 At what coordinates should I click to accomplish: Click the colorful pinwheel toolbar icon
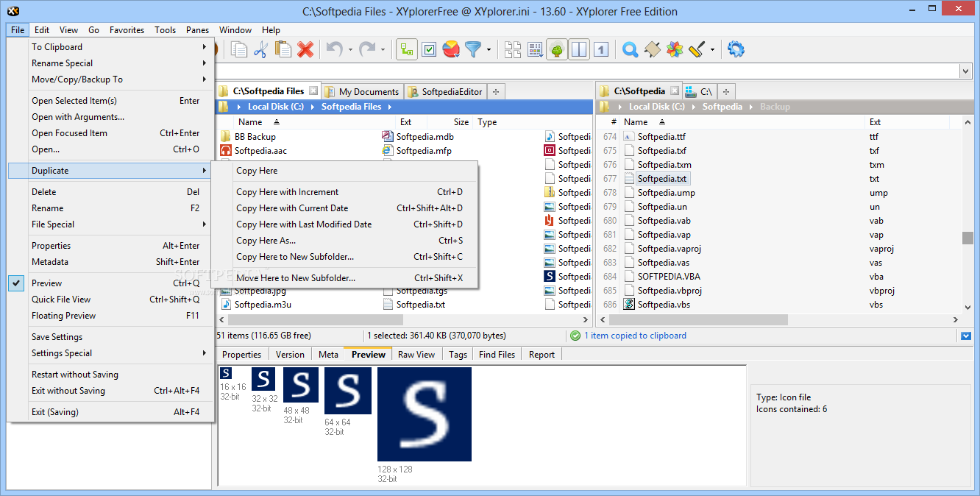pos(675,49)
